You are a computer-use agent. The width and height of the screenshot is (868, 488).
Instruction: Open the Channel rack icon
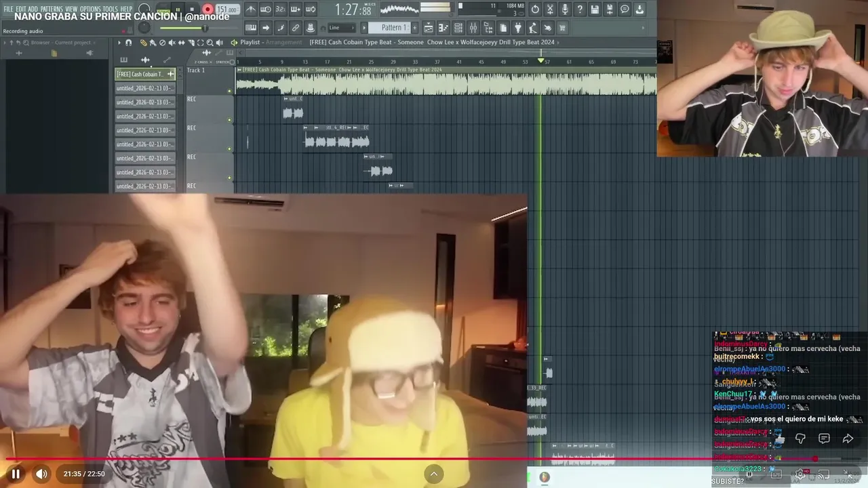(458, 28)
